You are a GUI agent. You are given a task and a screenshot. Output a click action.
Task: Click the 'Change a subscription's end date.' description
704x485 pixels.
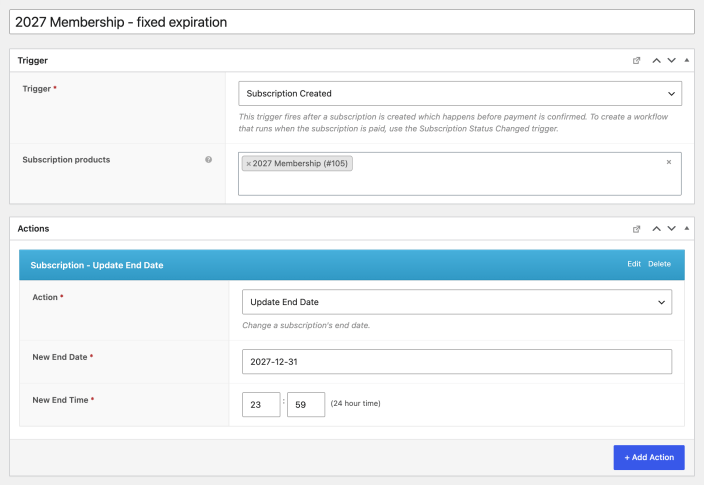tap(306, 325)
